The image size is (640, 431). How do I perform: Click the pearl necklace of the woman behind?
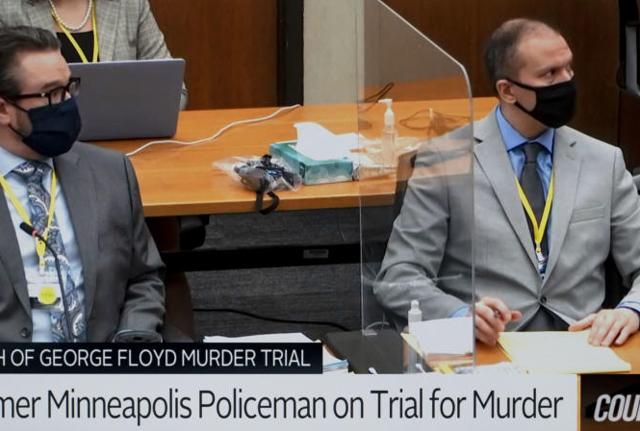coord(70,16)
